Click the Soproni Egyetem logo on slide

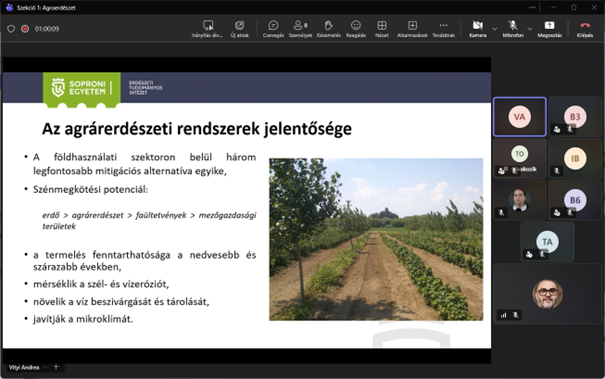tap(81, 89)
